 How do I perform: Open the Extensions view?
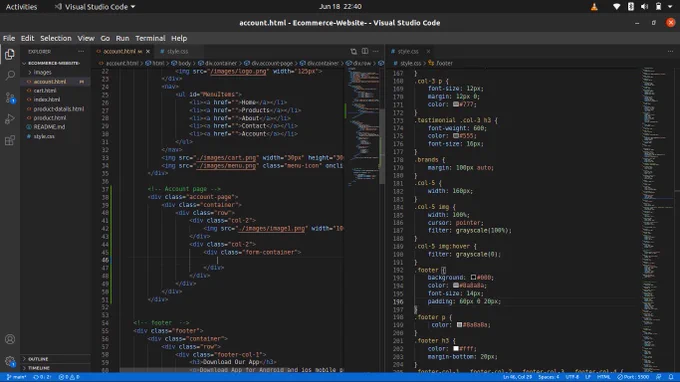(10, 140)
